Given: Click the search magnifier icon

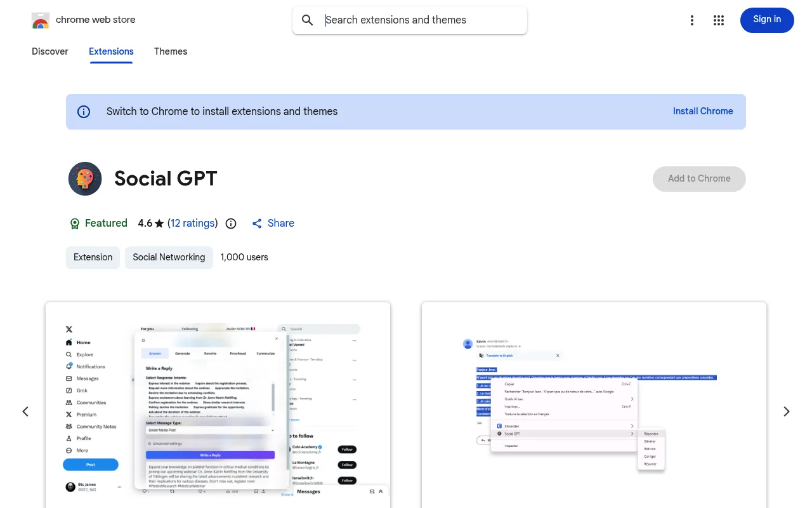Looking at the screenshot, I should pos(308,20).
